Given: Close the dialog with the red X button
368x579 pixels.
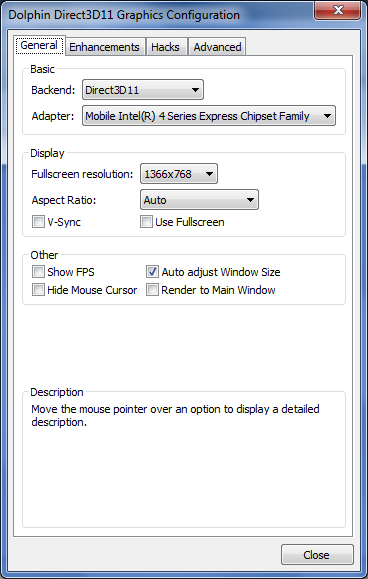Looking at the screenshot, I should click(x=337, y=10).
